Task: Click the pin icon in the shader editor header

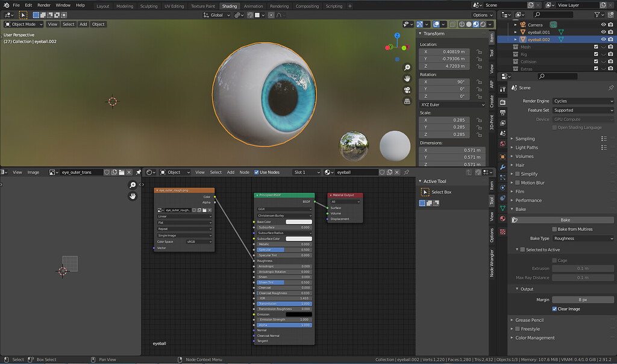Action: (139, 172)
